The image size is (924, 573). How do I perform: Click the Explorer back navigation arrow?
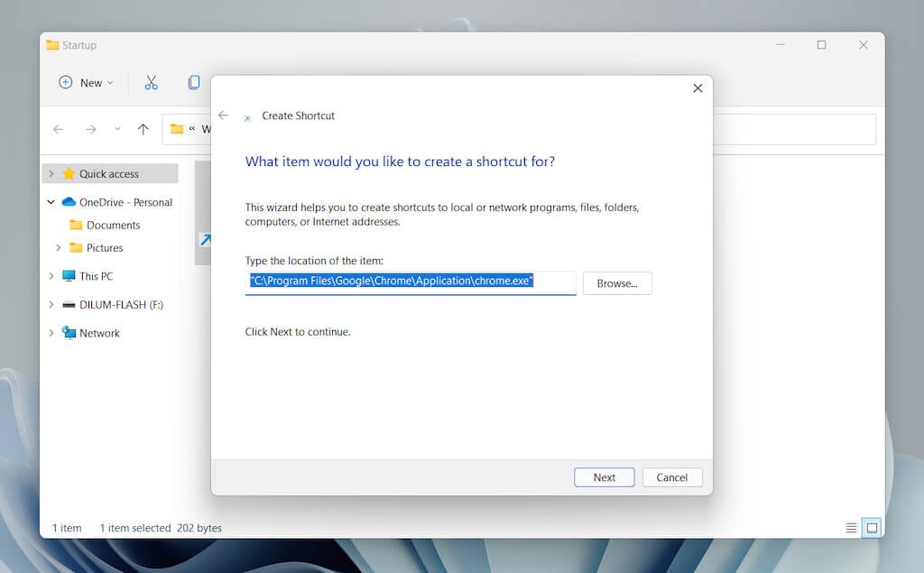coord(59,129)
